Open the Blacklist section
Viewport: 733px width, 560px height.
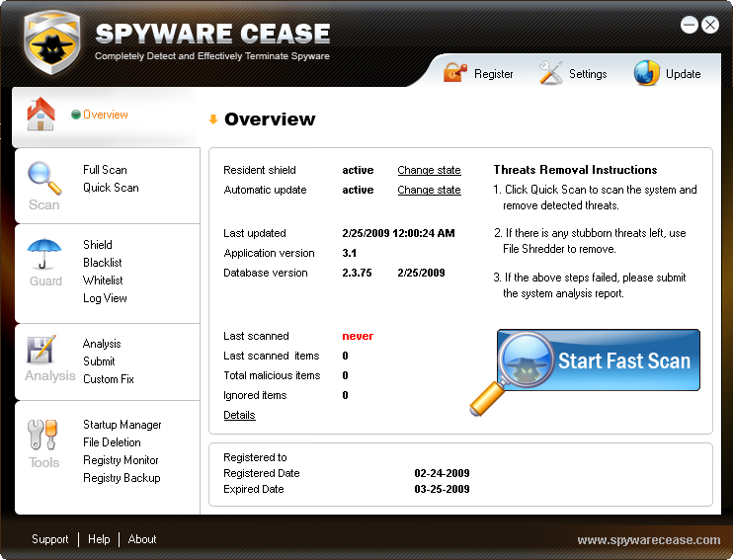click(x=103, y=263)
